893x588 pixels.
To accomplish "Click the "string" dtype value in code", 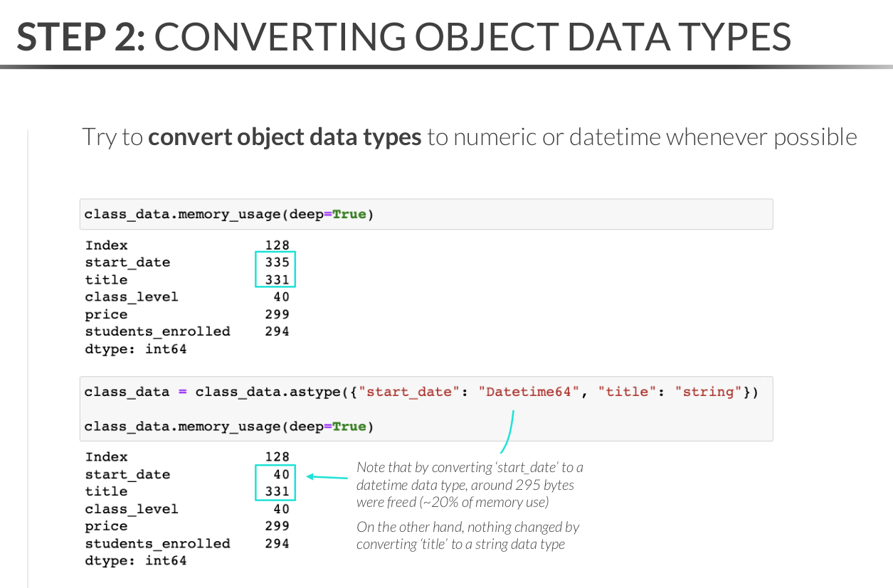I will pos(708,392).
